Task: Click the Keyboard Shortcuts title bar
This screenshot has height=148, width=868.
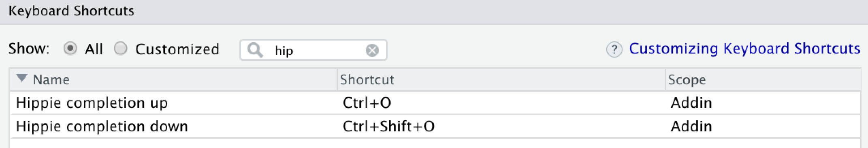Action: (x=434, y=11)
